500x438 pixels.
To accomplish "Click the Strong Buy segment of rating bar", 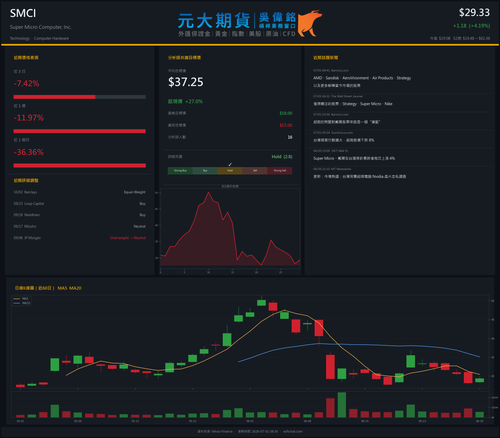I will tap(180, 171).
